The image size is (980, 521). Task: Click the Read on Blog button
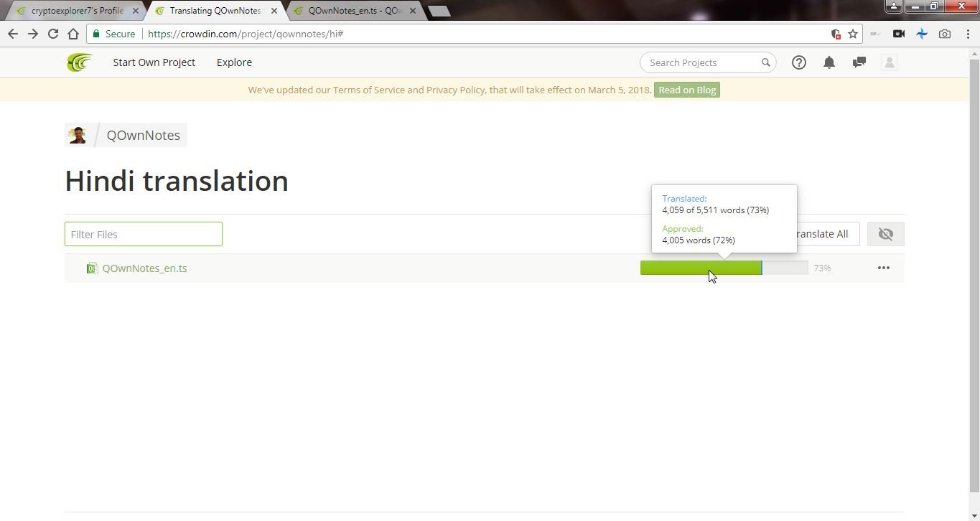(687, 90)
